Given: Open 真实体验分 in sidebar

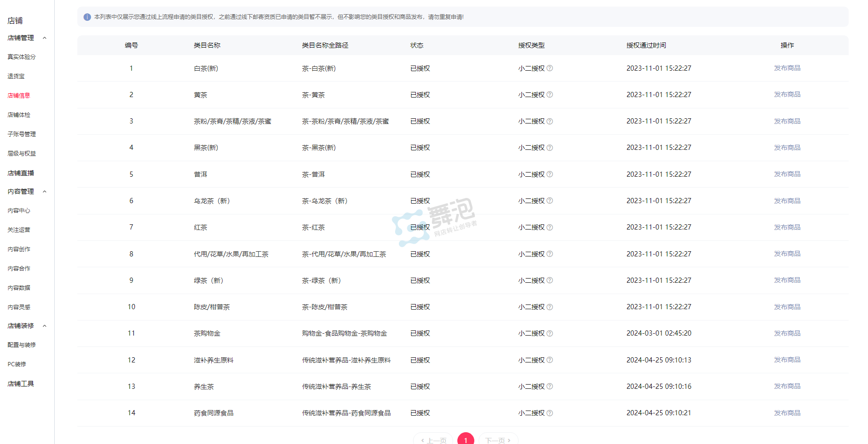Looking at the screenshot, I should coord(22,57).
